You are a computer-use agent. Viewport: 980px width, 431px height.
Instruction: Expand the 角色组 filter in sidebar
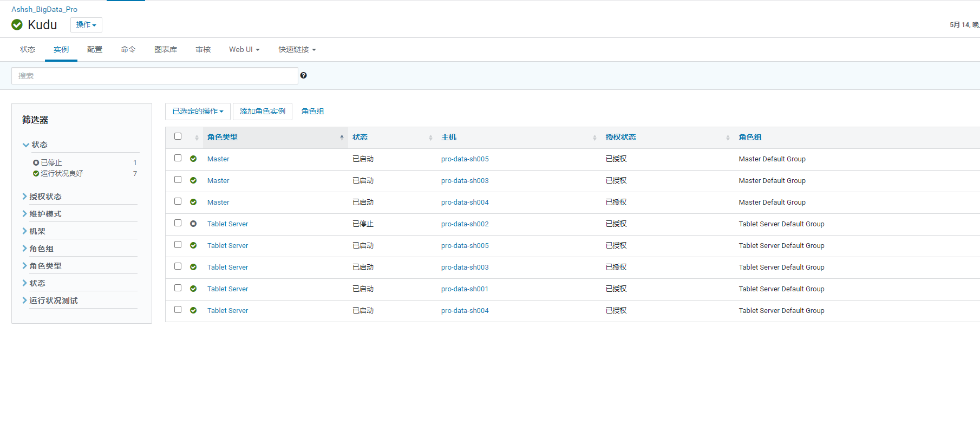tap(38, 249)
